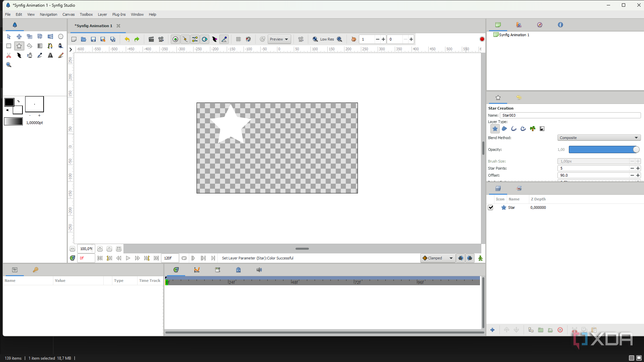The height and width of the screenshot is (362, 644).
Task: Open the Plug-Ins menu
Action: [x=119, y=14]
